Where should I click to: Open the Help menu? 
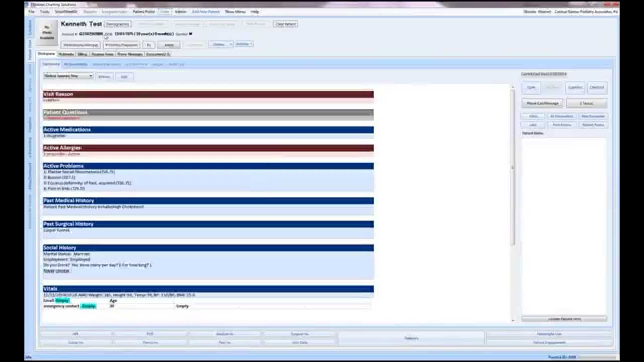coord(255,12)
